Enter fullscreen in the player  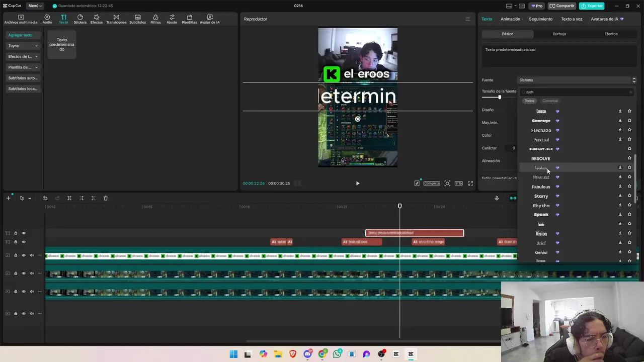[x=470, y=184]
